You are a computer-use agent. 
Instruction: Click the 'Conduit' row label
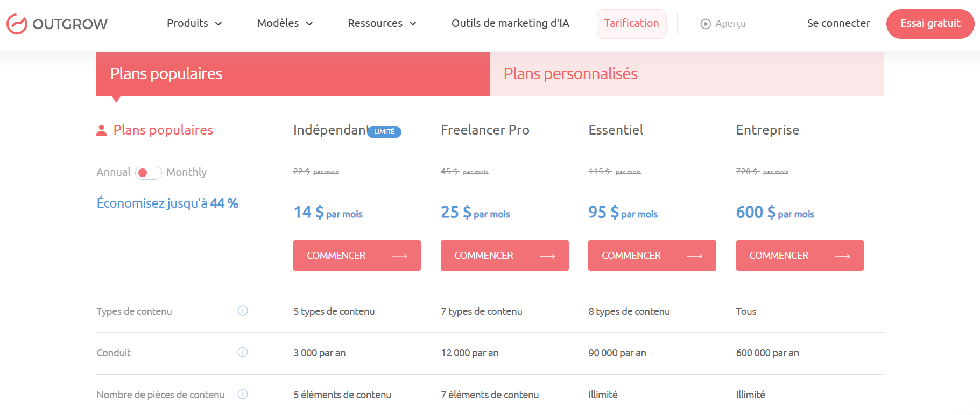[x=114, y=353]
